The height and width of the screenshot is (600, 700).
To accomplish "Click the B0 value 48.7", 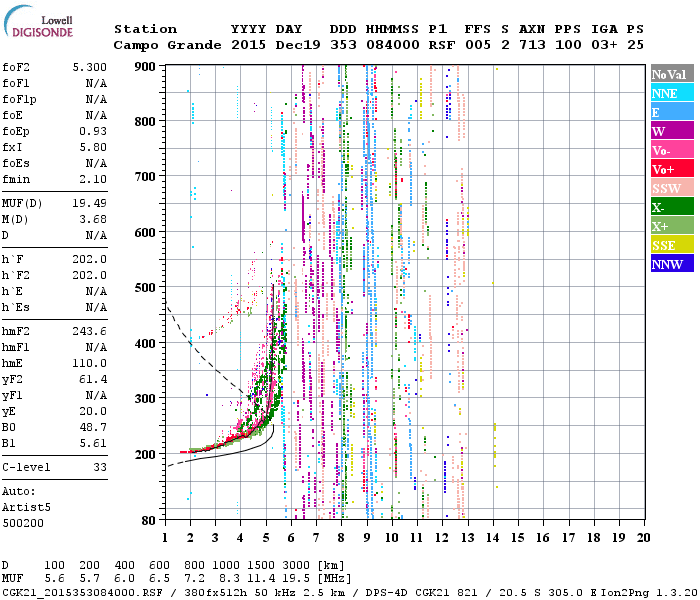I will tap(93, 427).
